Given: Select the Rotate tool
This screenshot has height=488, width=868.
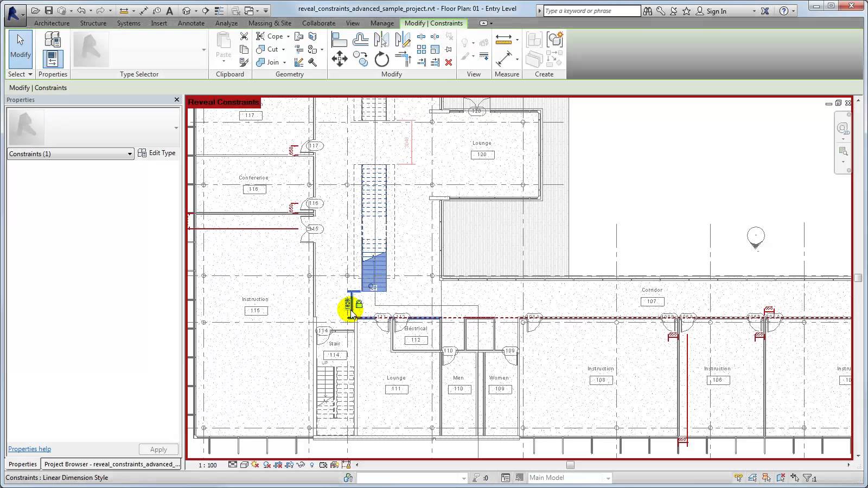Looking at the screenshot, I should 381,59.
